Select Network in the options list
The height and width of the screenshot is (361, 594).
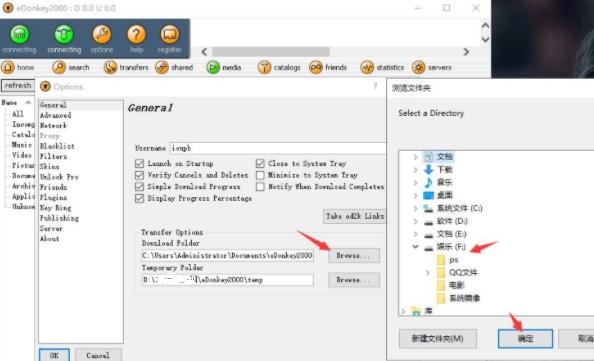tap(53, 125)
